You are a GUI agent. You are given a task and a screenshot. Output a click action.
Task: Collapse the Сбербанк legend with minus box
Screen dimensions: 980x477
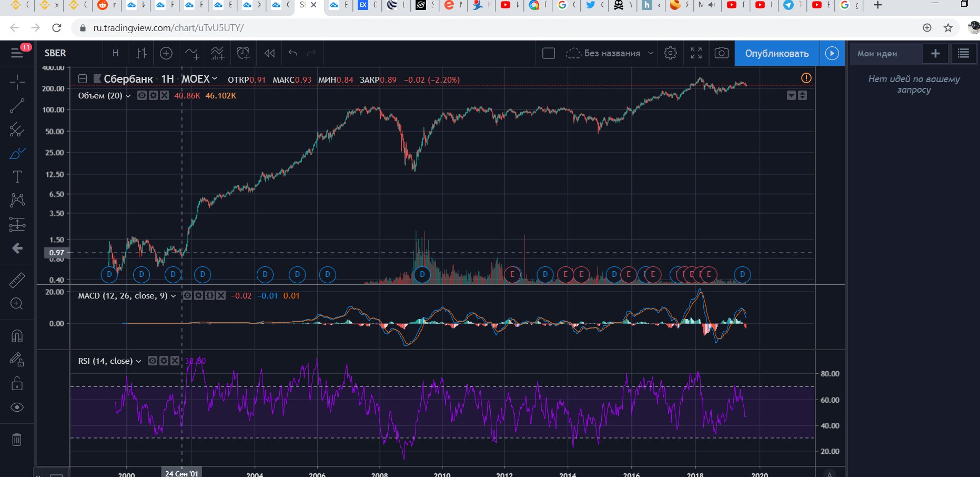82,79
